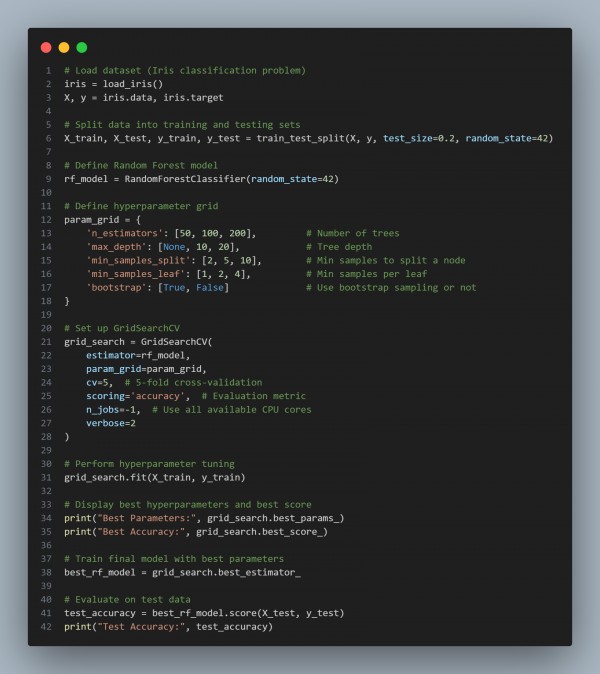600x674 pixels.
Task: Click comment "# Split data into training and testing sets"
Action: pos(182,125)
